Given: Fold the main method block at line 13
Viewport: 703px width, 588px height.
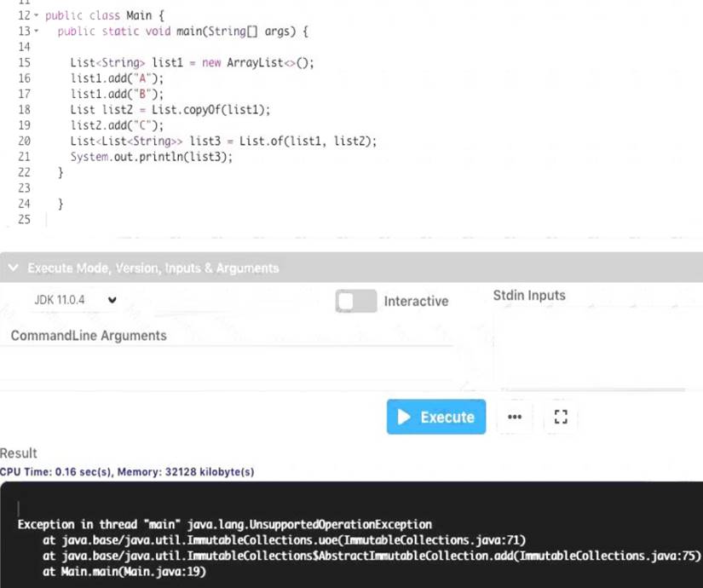Looking at the screenshot, I should [37, 31].
